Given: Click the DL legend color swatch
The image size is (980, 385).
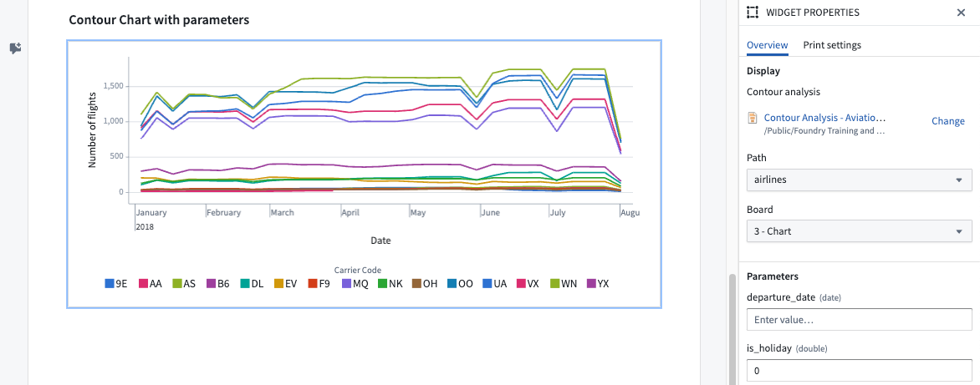Looking at the screenshot, I should (245, 284).
